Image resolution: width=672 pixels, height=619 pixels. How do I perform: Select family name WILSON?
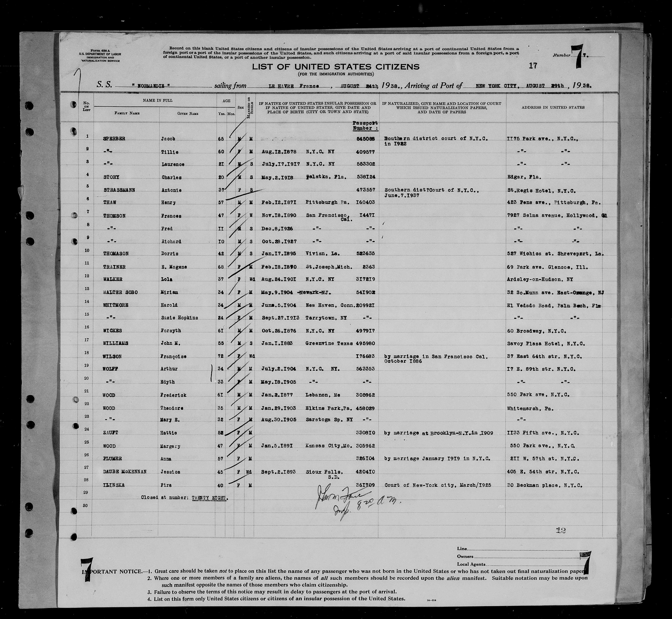(113, 356)
